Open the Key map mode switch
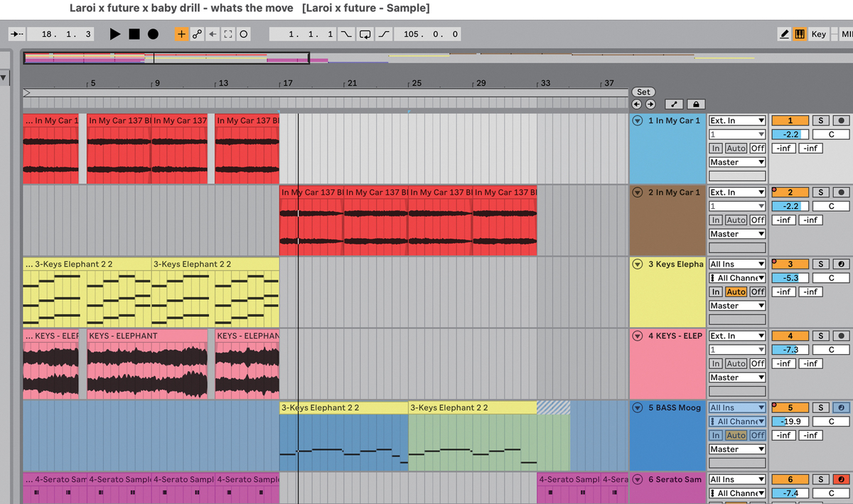The image size is (853, 504). coord(819,34)
